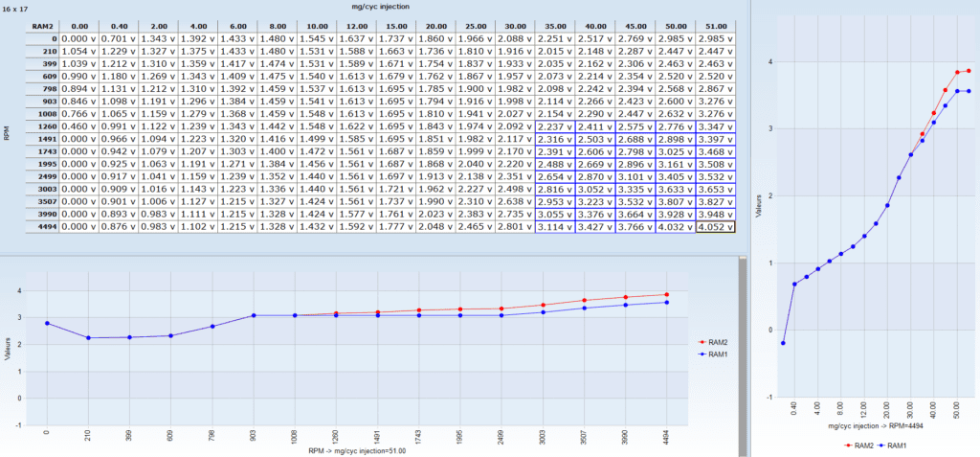Screen dimensions: 980x457
Task: Click last red RAM2 point in bottom chart
Action: (x=666, y=294)
